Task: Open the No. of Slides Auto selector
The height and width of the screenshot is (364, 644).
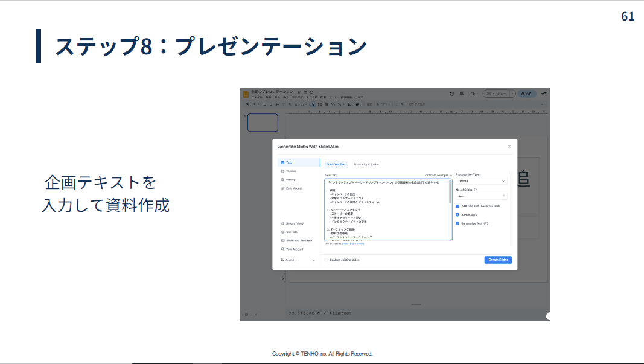Action: click(482, 196)
